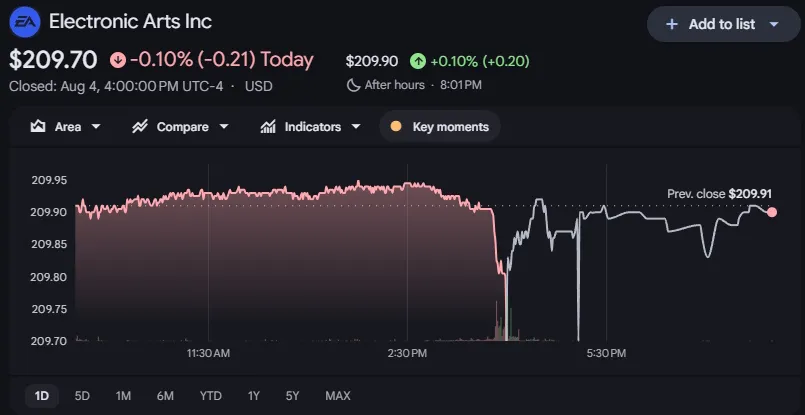Click the 209.90 price axis label
Viewport: 805px width, 415px height.
(49, 212)
